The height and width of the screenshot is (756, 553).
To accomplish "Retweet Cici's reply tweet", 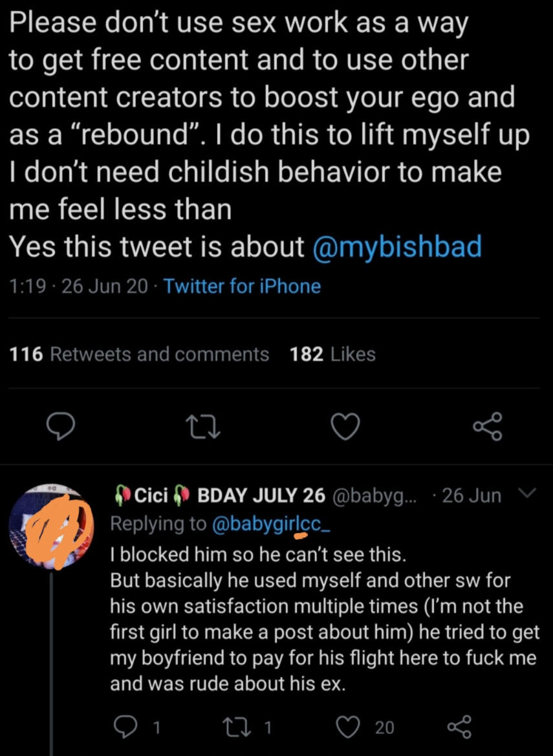I will 246,728.
